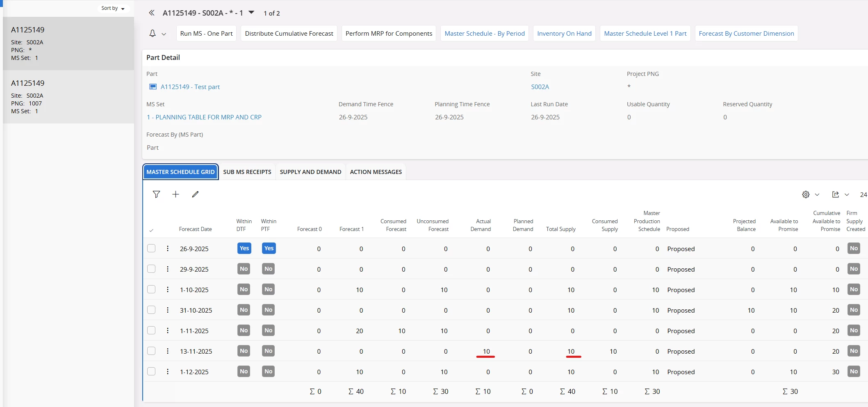
Task: Tick the 31-10-2025 row checkbox
Action: point(151,310)
